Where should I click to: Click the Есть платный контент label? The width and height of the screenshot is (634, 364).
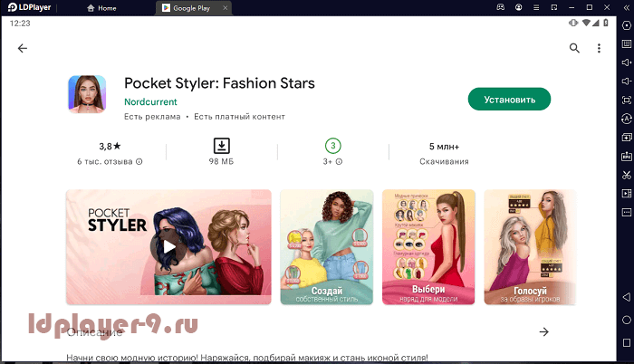click(239, 117)
